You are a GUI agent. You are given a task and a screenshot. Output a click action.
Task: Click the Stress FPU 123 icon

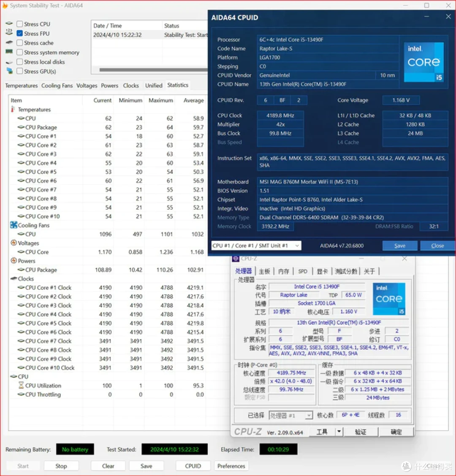(x=9, y=32)
